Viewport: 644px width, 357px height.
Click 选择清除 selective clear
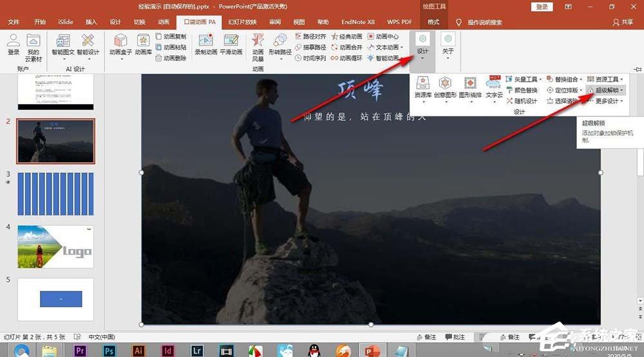562,101
